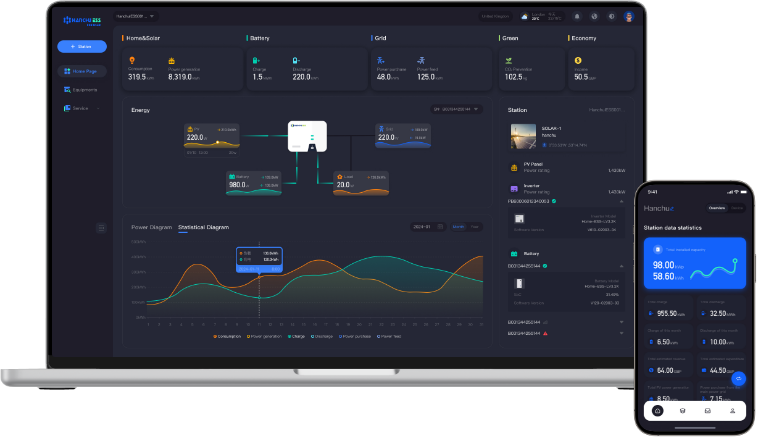
Task: Click the SOLAR-1 station thumbnail
Action: pyautogui.click(x=523, y=137)
